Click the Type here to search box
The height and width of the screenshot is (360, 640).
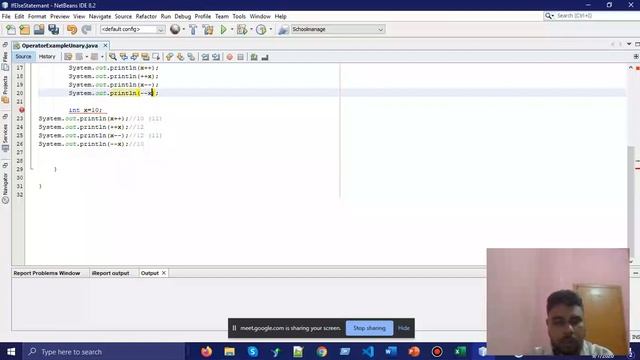pyautogui.click(x=104, y=351)
